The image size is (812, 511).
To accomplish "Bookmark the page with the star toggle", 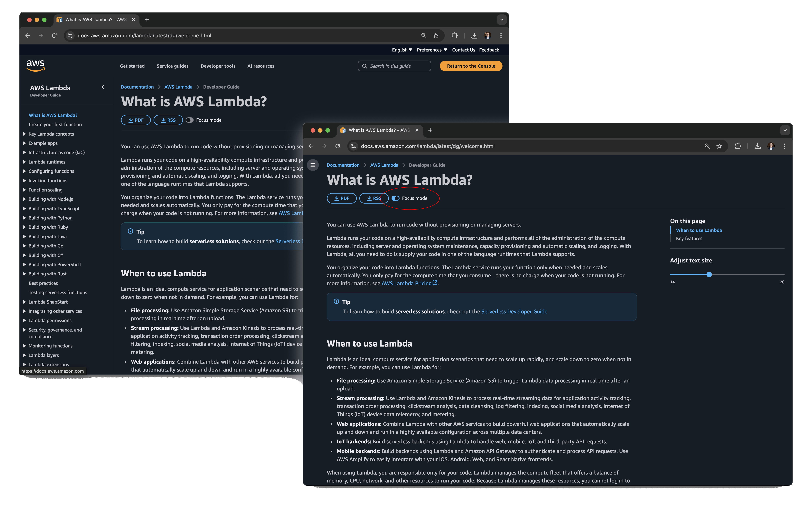I will [719, 146].
